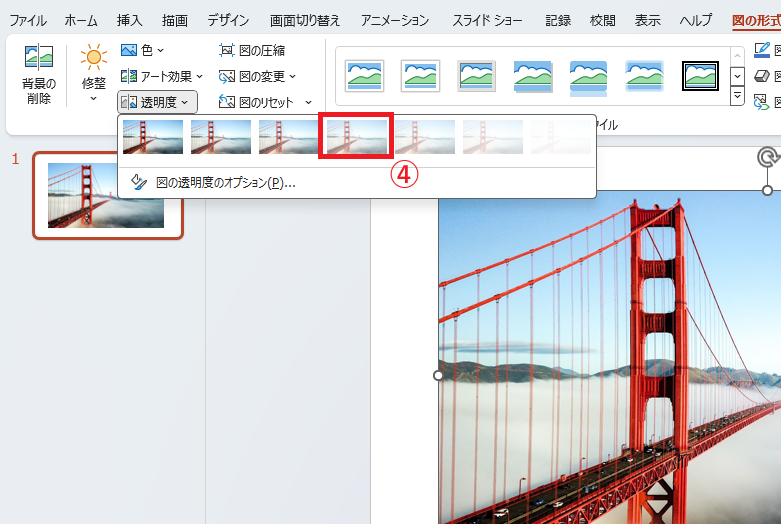Screen dimensions: 781x524
Task: Switch to the 校閲 tab
Action: tap(603, 20)
